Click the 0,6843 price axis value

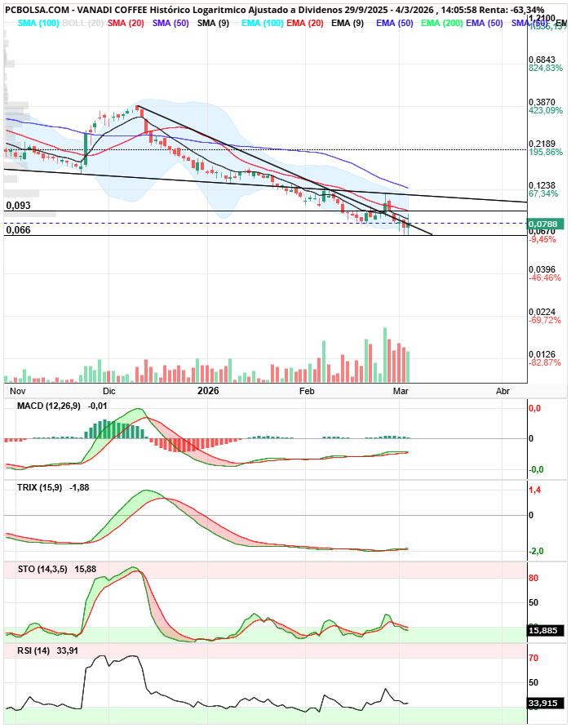tap(542, 60)
